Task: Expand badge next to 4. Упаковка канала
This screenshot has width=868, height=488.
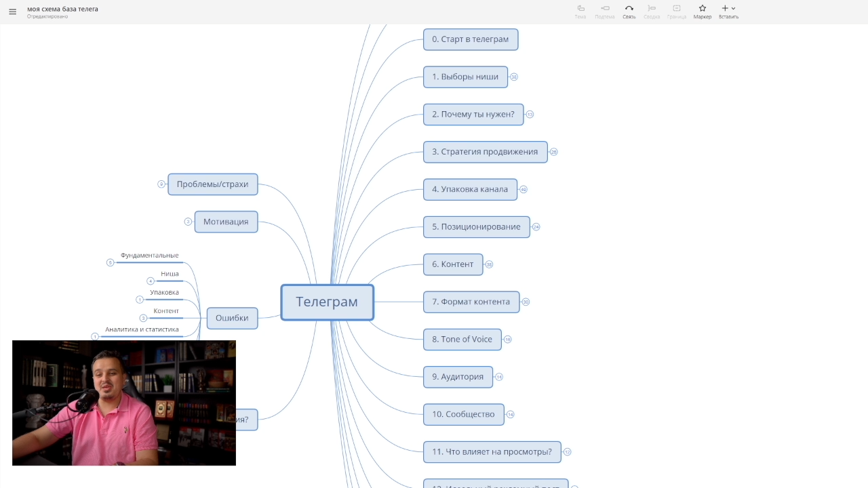Action: click(x=524, y=190)
